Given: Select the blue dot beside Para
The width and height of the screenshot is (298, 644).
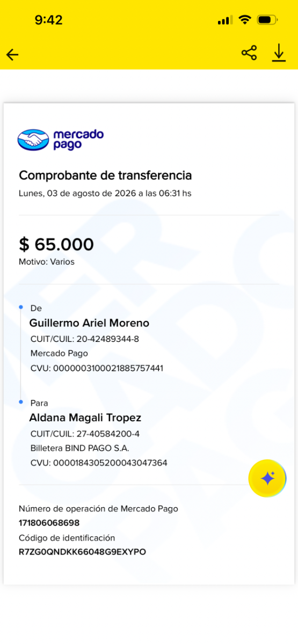Looking at the screenshot, I should coord(21,401).
